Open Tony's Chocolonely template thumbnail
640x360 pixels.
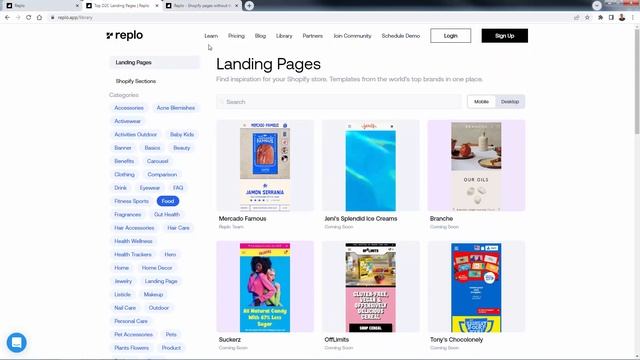(x=476, y=287)
